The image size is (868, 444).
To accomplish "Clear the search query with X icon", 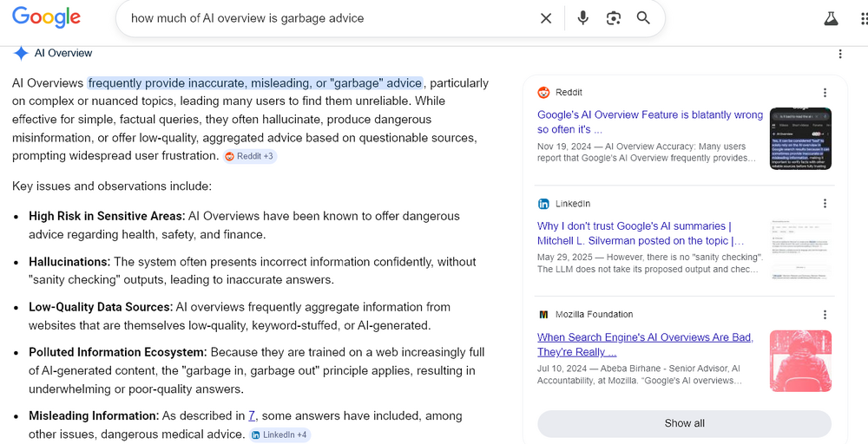I will point(546,18).
